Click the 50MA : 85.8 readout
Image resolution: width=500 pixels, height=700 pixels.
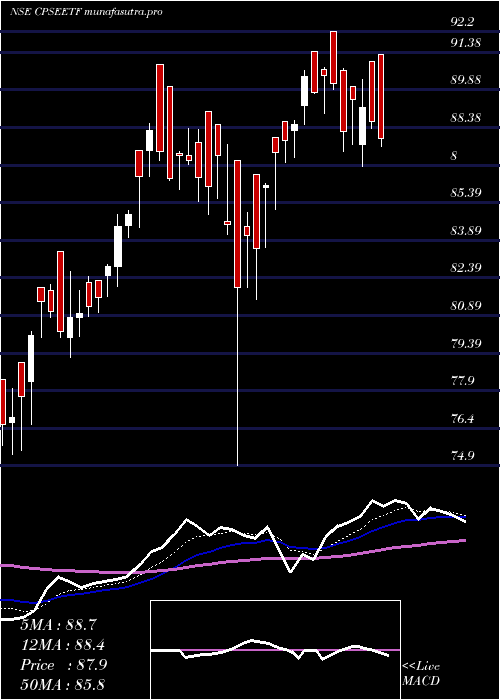62,684
